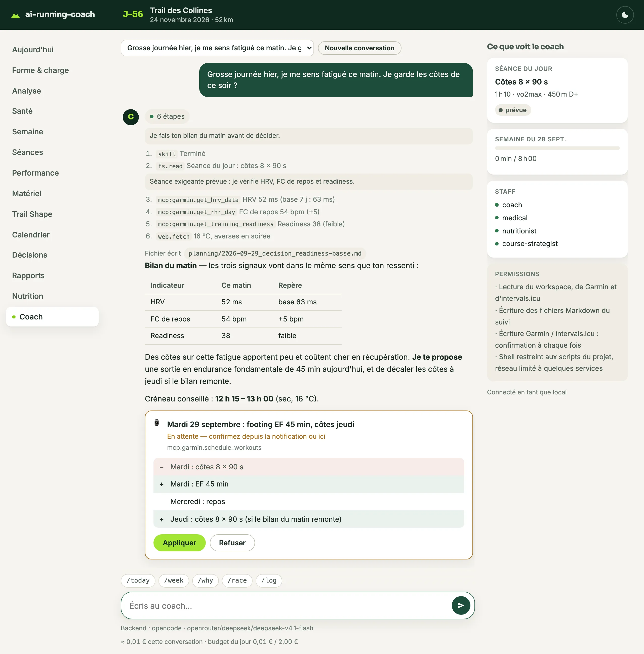Expand the 6 étapes steps pill

tap(167, 116)
